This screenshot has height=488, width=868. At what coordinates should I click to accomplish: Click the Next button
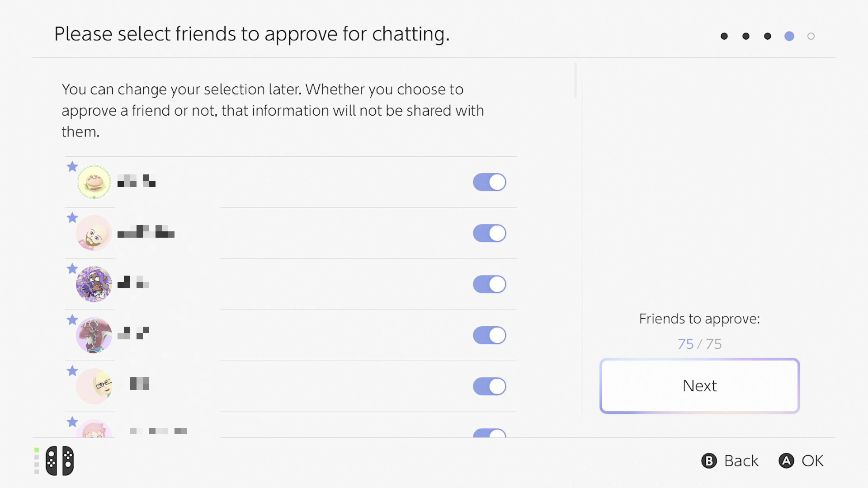(700, 386)
